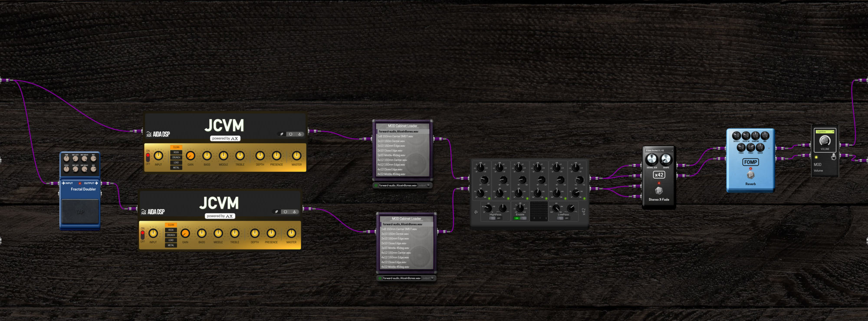868x321 pixels.
Task: Select forward-audio_AliceInBones.wav header in upper cabinet
Action: 403,131
